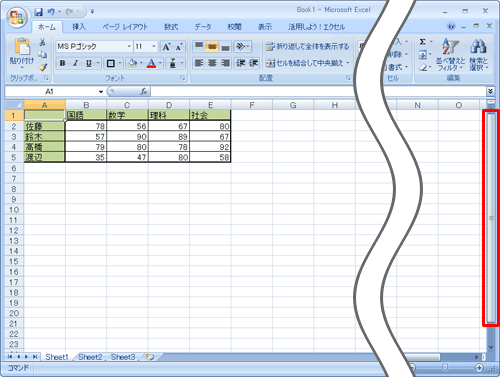
Task: Click the vertical scrollbar track
Action: 491,218
